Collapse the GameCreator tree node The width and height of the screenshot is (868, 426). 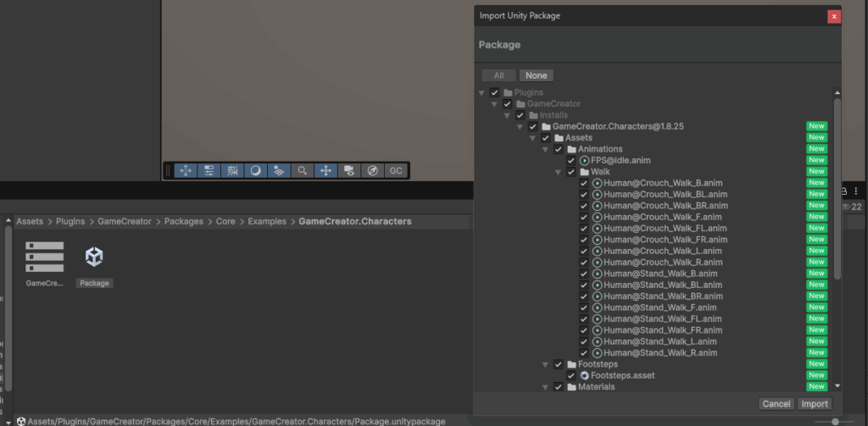494,104
